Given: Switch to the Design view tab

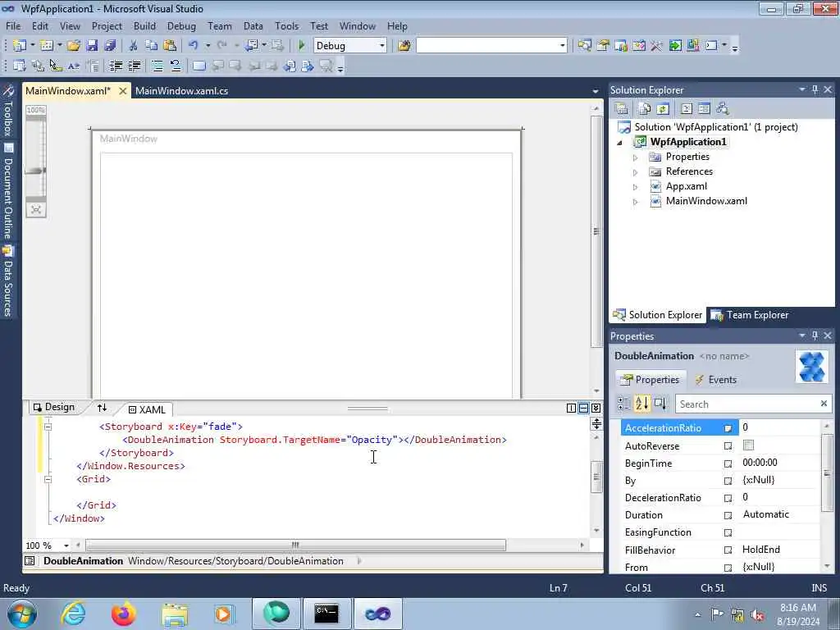Looking at the screenshot, I should (54, 407).
